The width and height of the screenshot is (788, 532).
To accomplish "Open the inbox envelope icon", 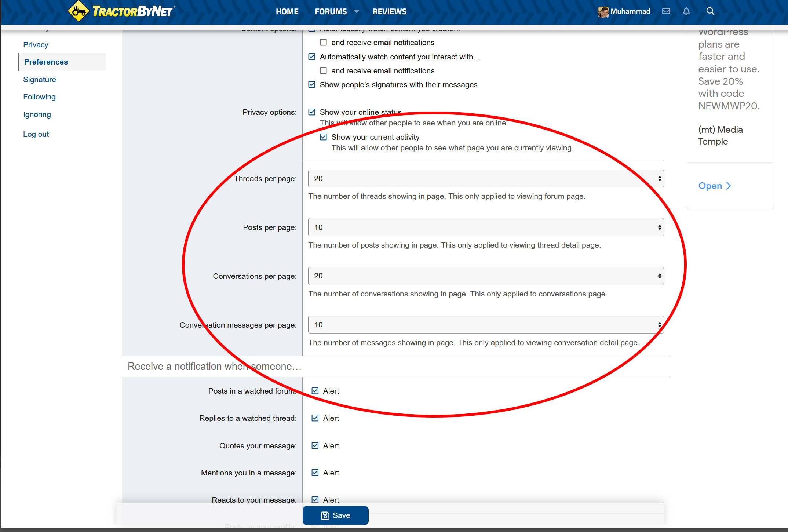I will [666, 11].
